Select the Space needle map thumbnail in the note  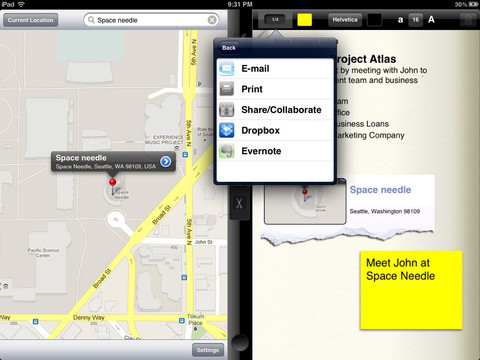(x=305, y=202)
